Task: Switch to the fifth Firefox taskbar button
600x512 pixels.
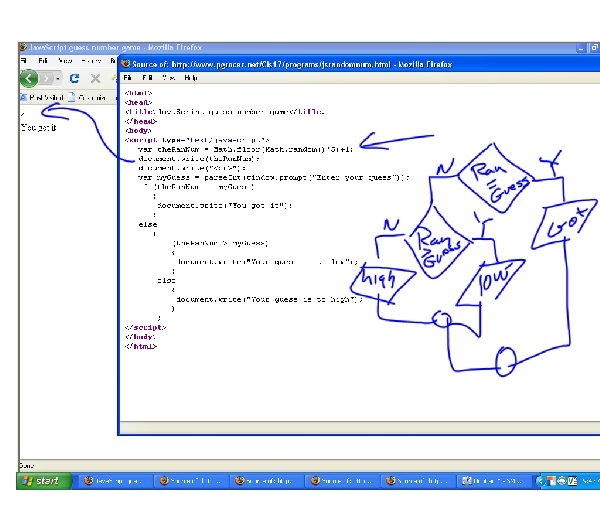Action: [x=418, y=481]
